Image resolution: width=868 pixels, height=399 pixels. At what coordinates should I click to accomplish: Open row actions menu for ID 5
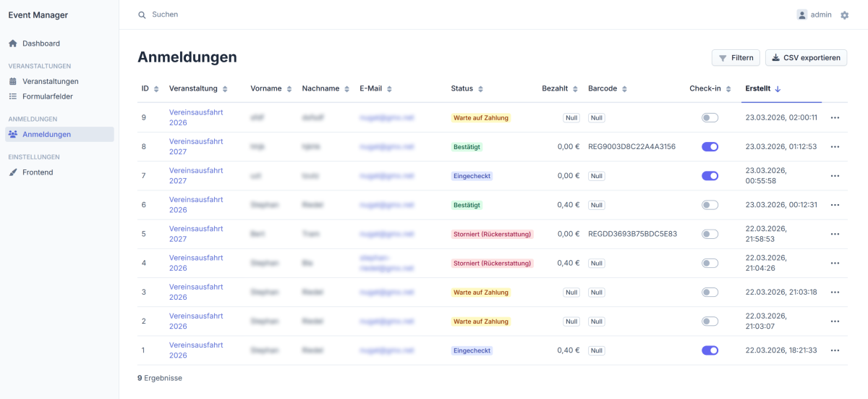point(835,234)
